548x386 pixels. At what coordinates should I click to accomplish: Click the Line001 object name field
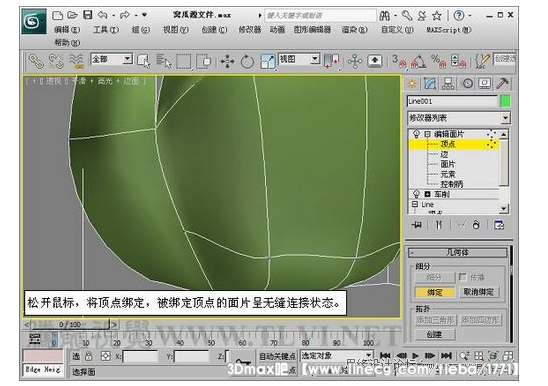(452, 101)
